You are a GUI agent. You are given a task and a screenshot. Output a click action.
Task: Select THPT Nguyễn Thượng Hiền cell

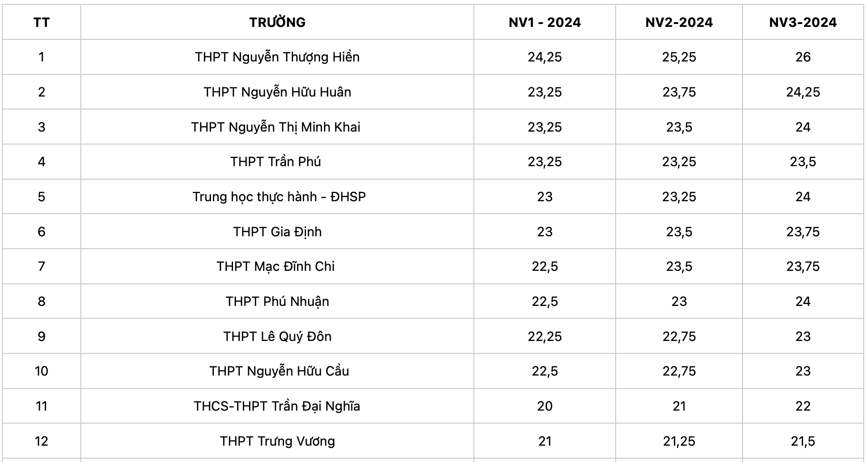click(x=277, y=57)
